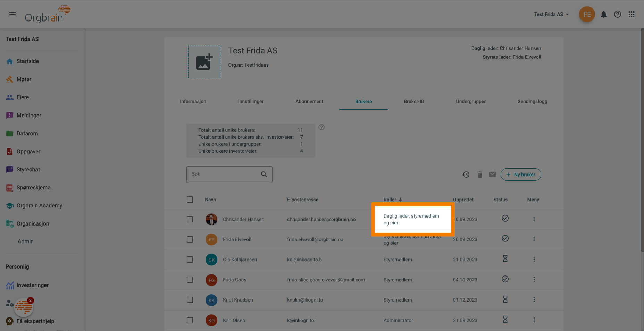The height and width of the screenshot is (331, 644).
Task: Click the FE user avatar in header
Action: coord(587,14)
